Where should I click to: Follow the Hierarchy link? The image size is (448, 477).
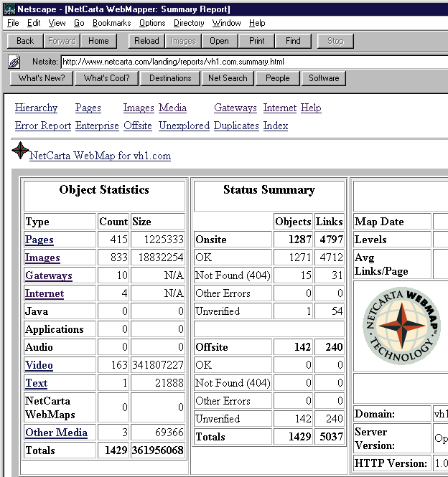[36, 108]
